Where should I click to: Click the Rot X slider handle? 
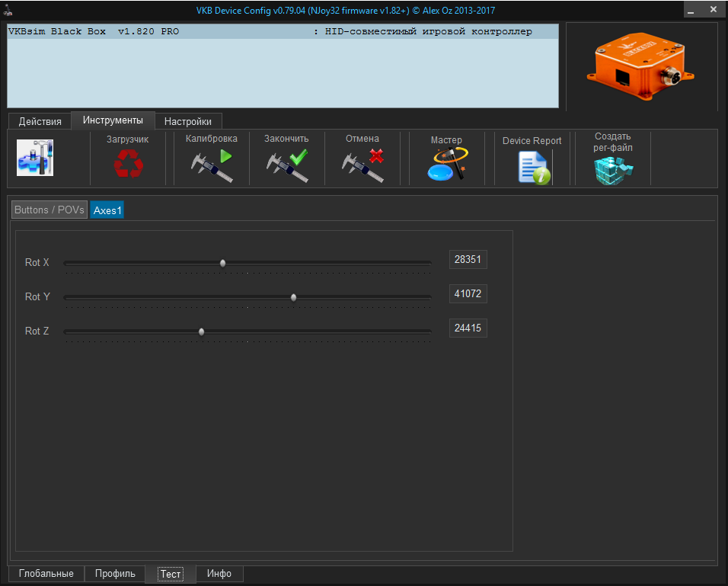pyautogui.click(x=223, y=263)
